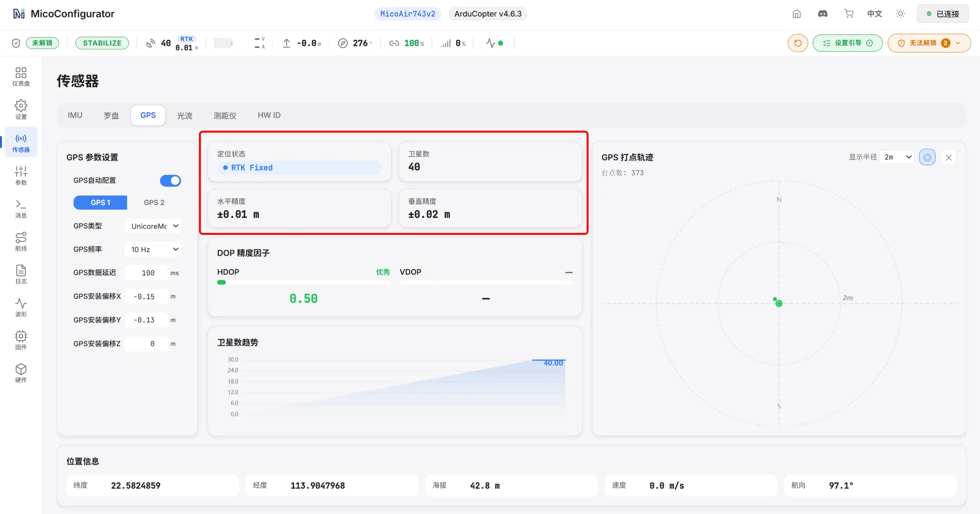The width and height of the screenshot is (980, 514).
Task: Click the heading value 97.1°
Action: point(841,485)
